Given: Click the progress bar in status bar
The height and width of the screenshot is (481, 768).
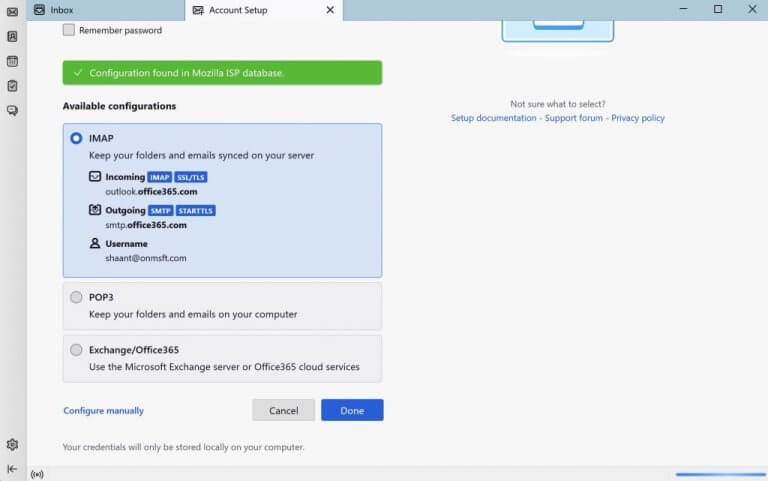Looking at the screenshot, I should click(720, 474).
